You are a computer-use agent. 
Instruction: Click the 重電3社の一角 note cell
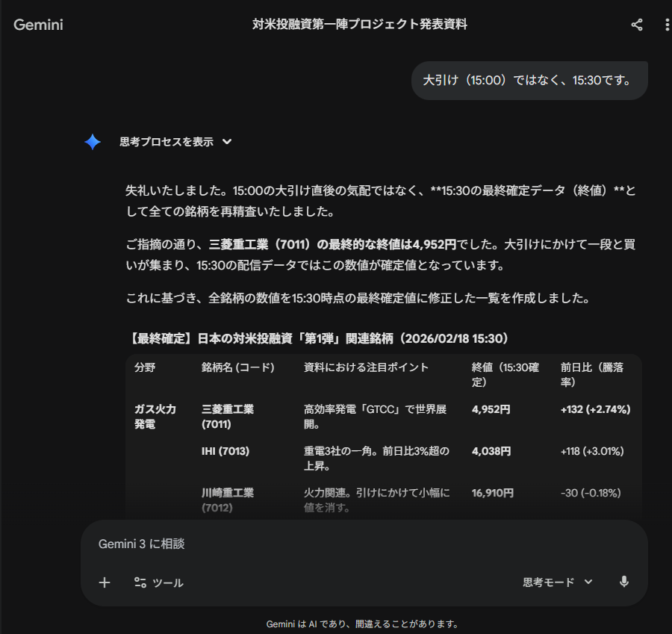[376, 459]
